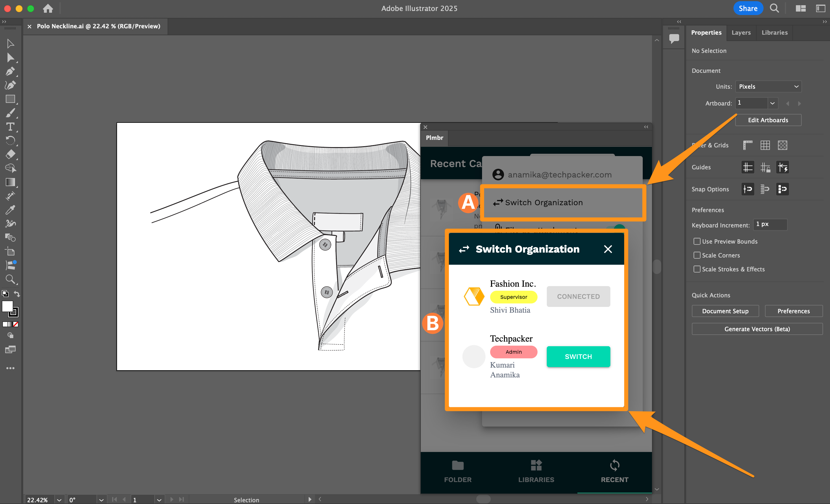Image resolution: width=830 pixels, height=504 pixels.
Task: Click the Show Grid icon
Action: tap(765, 145)
